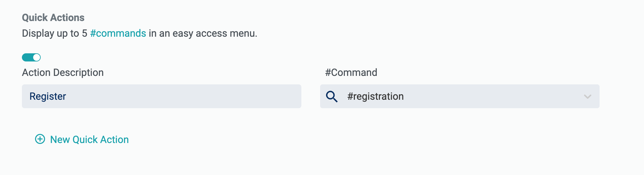Expand the #registration dropdown chevron
The width and height of the screenshot is (644, 175).
coord(587,97)
